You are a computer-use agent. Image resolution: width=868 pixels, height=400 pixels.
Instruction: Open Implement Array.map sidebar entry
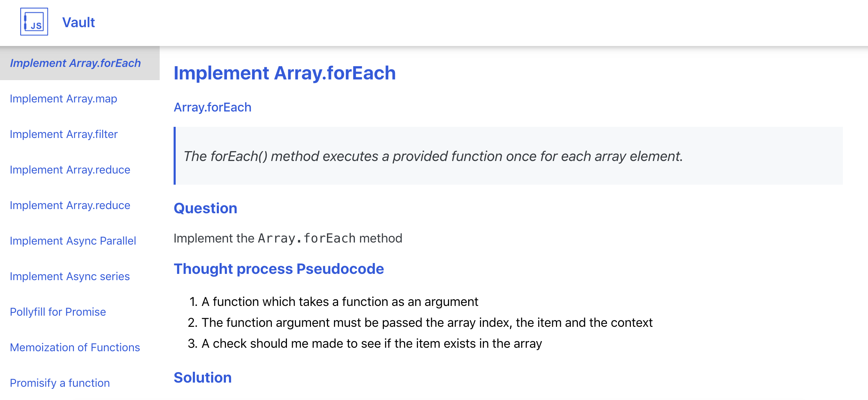[64, 99]
